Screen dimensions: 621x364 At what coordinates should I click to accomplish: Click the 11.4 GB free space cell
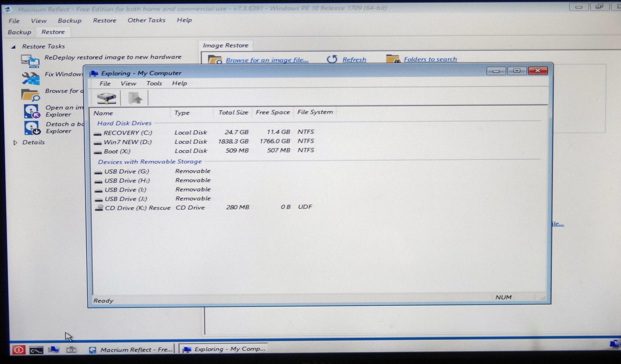click(x=278, y=132)
